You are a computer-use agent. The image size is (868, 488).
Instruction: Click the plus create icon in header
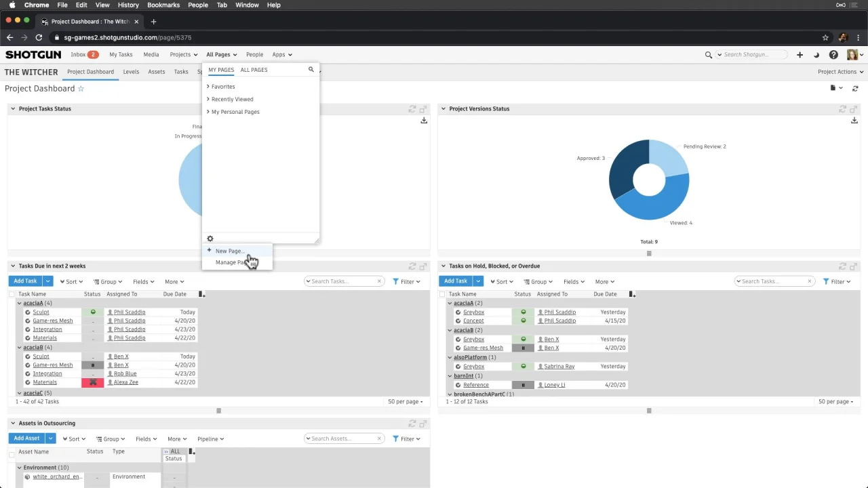pos(800,55)
